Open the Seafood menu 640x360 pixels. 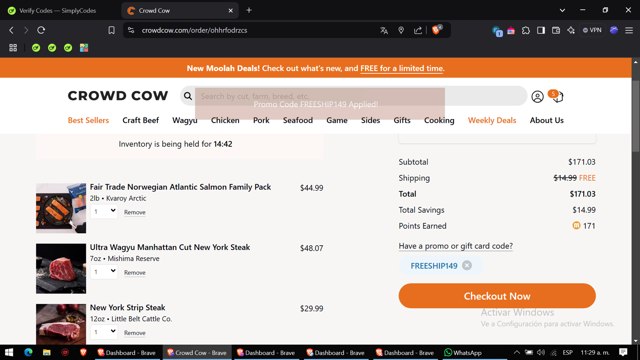click(x=298, y=120)
